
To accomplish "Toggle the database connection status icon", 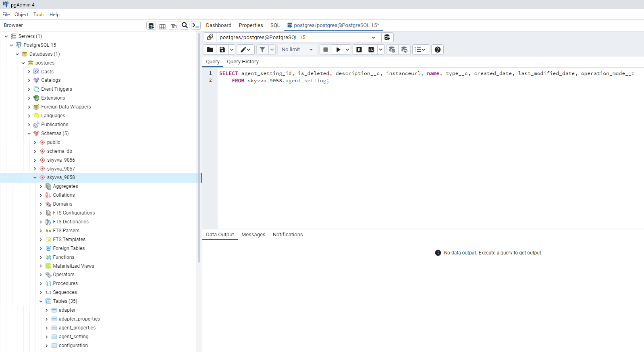I will (210, 37).
